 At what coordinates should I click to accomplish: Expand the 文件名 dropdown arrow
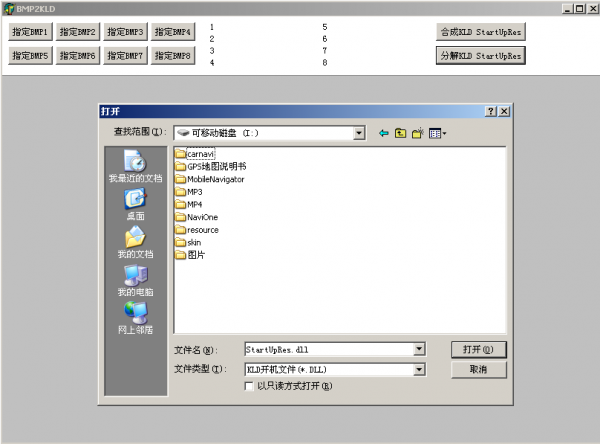pos(419,350)
